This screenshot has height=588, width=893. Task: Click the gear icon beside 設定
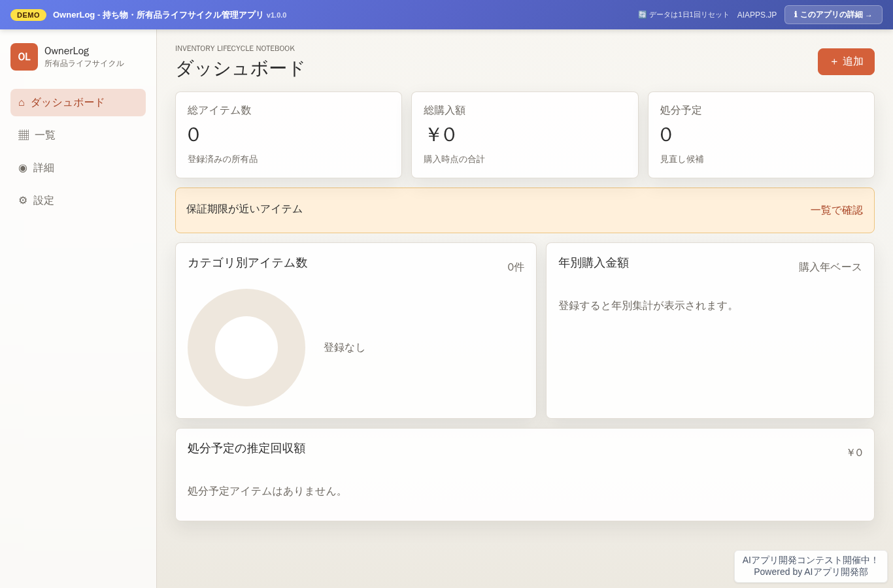(23, 201)
